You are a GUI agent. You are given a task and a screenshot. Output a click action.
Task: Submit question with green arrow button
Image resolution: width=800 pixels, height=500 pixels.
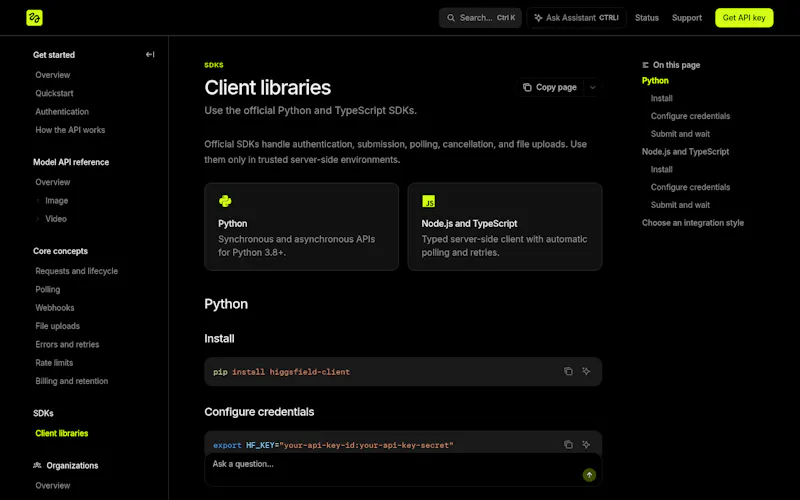589,475
